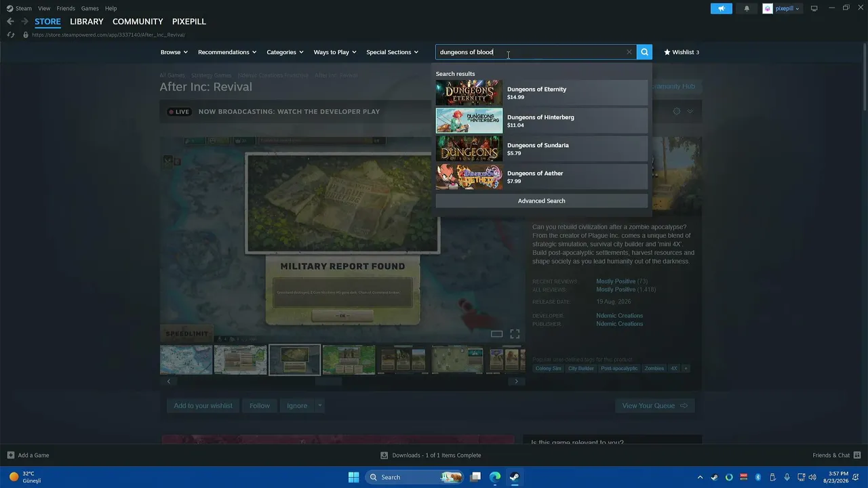Expand the Categories dropdown

click(285, 52)
